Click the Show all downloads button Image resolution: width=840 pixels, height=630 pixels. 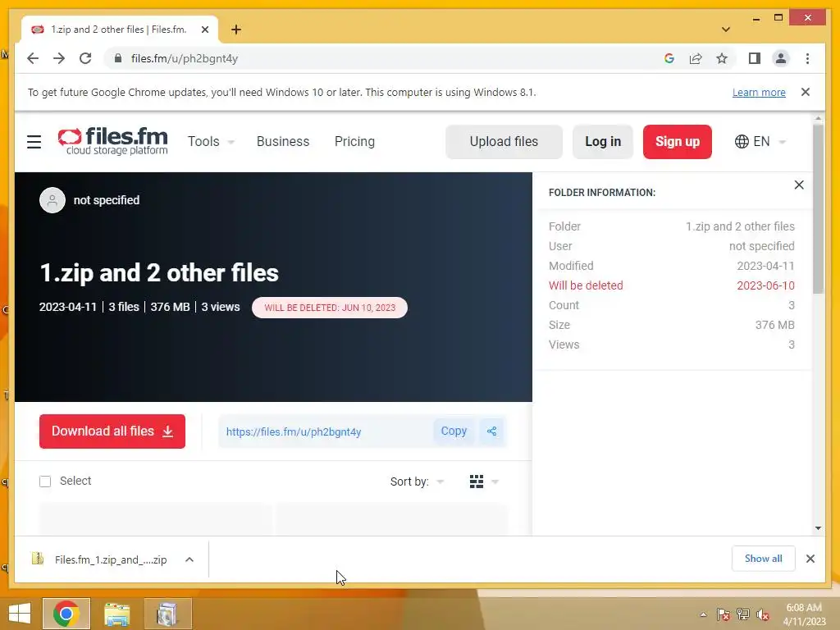click(x=764, y=559)
